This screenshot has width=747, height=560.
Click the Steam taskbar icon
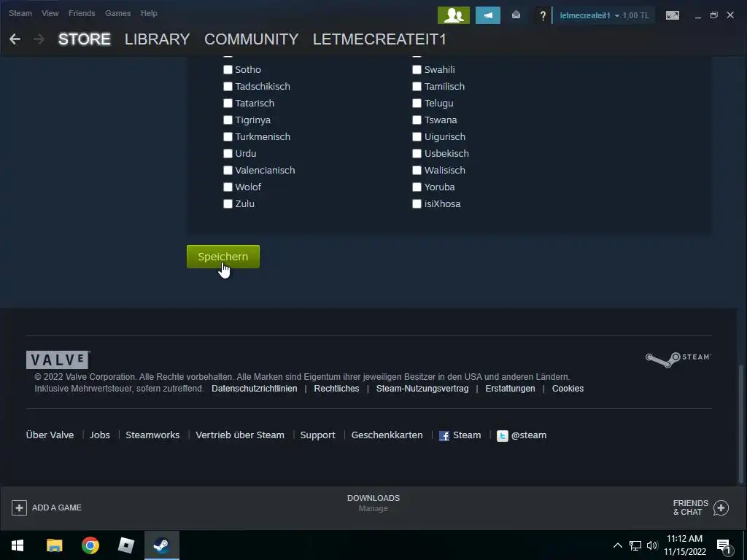click(x=162, y=545)
